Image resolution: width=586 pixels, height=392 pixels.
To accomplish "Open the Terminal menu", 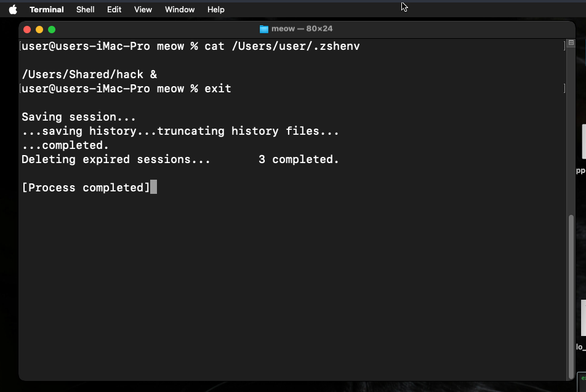I will click(46, 9).
